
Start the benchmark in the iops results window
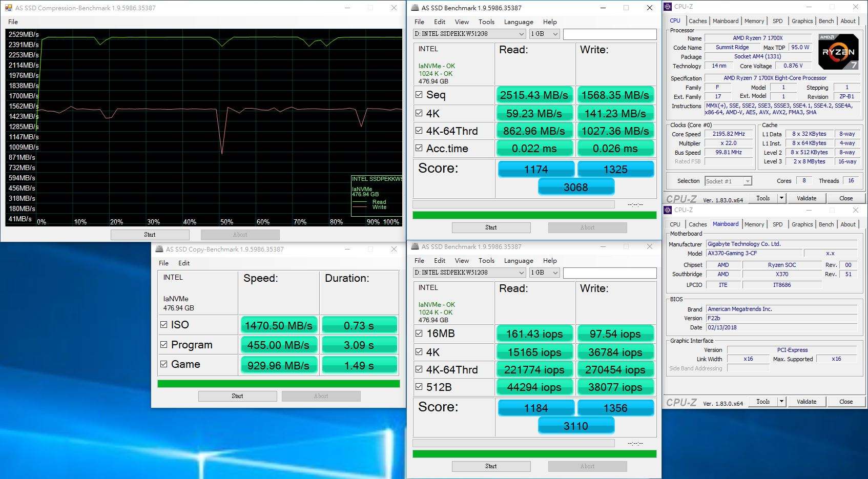tap(491, 466)
